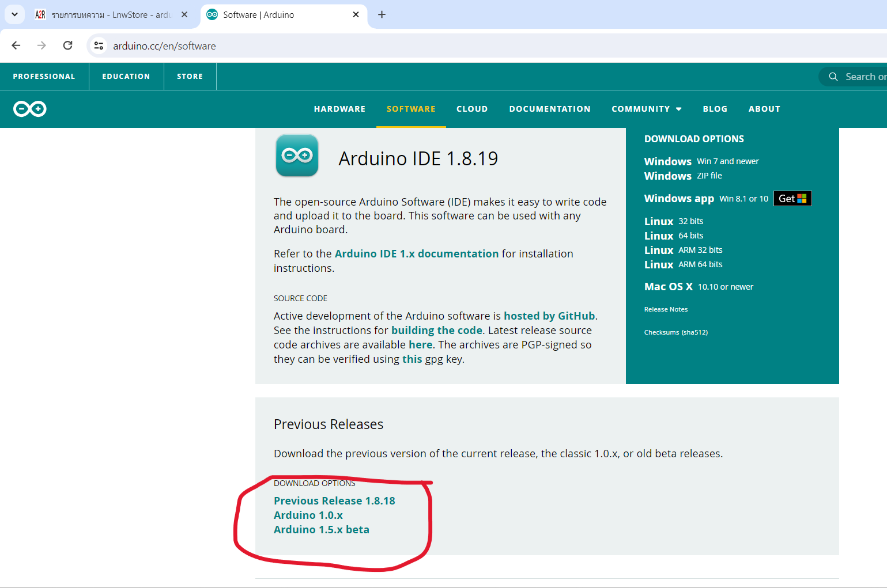This screenshot has height=588, width=887.
Task: Click the search magnifier icon
Action: click(833, 77)
